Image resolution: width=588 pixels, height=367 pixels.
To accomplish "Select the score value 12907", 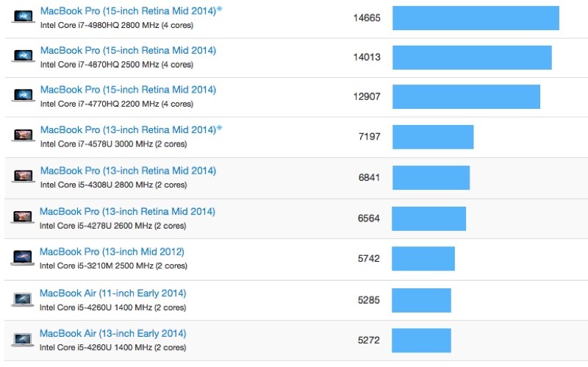I will click(x=367, y=97).
